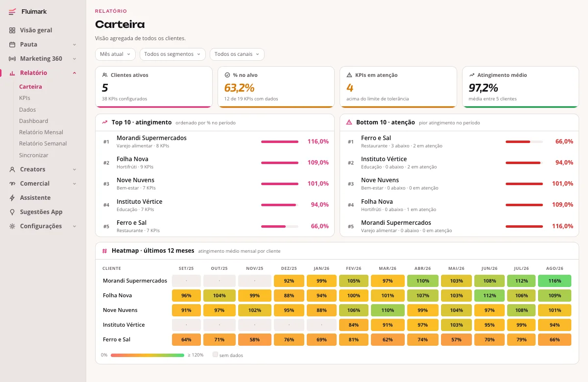588x382 pixels.
Task: Collapse the Relatório submenu chevron
Action: click(x=74, y=73)
